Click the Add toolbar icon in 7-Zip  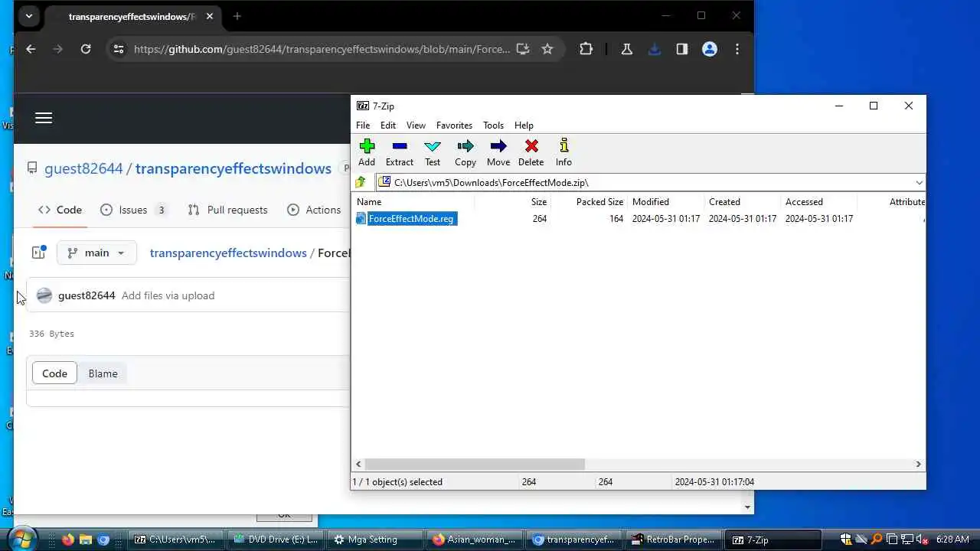tap(367, 152)
